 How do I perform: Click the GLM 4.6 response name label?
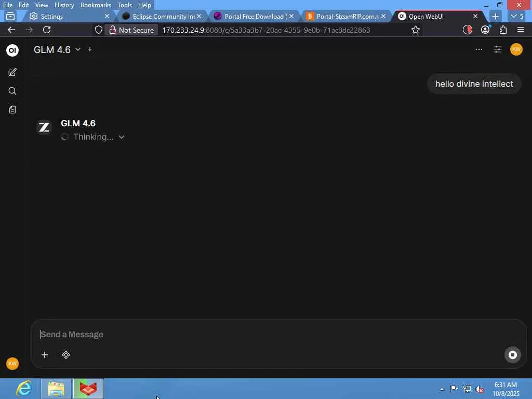pos(78,123)
